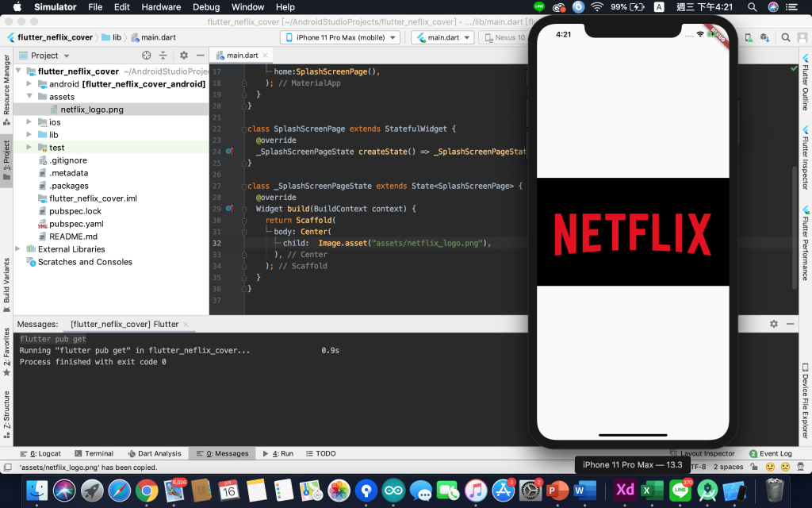Open the Debug menu
812x508 pixels.
click(206, 7)
